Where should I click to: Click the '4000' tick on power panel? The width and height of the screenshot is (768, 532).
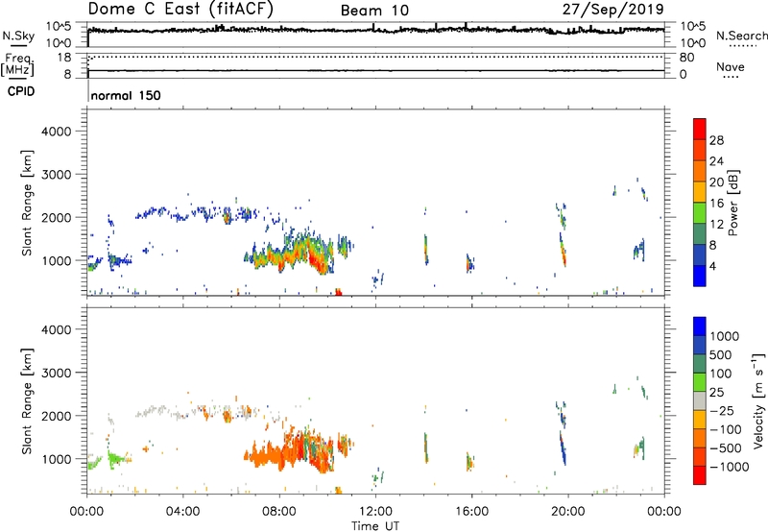57,132
